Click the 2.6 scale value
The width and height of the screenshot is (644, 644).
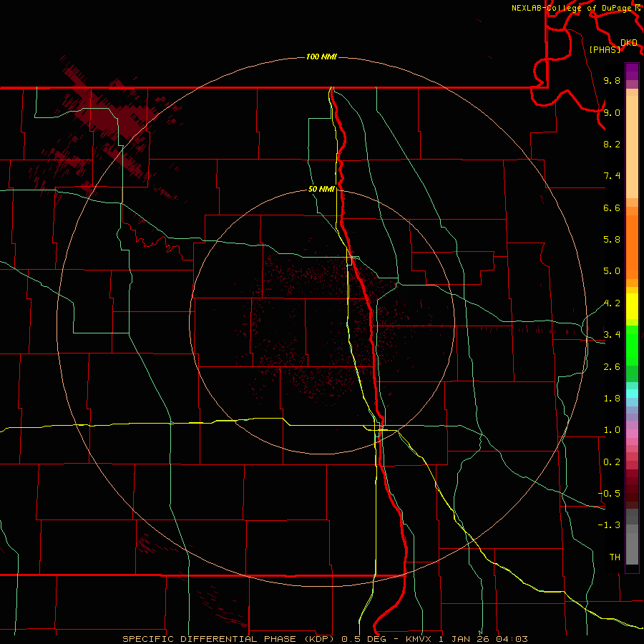[612, 367]
